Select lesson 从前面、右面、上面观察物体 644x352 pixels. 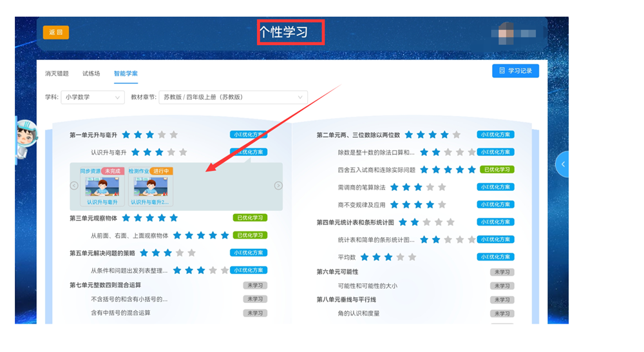pos(129,235)
